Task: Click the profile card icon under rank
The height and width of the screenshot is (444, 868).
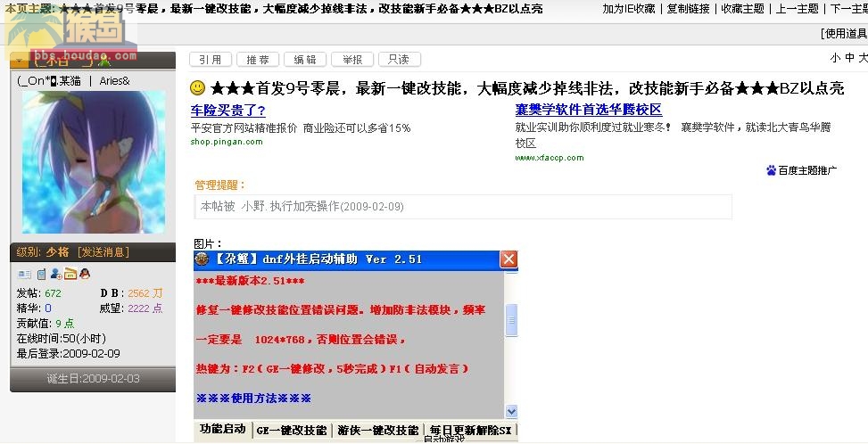Action: point(24,274)
